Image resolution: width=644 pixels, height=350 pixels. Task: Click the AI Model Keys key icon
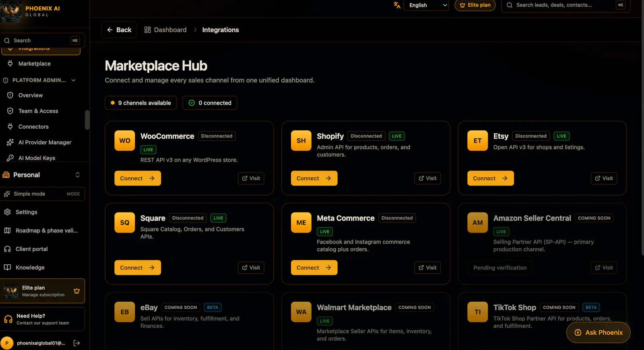[10, 158]
